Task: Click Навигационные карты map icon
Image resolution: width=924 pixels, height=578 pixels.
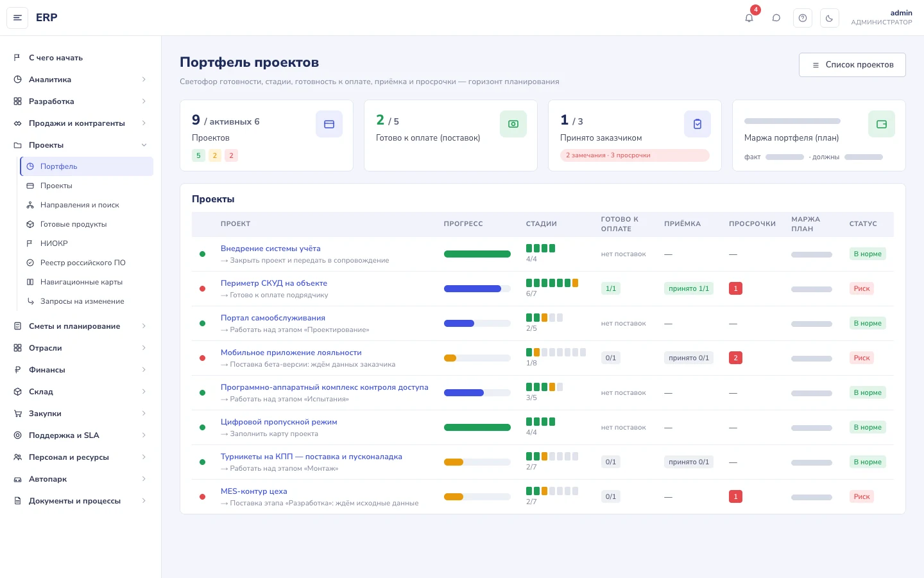Action: coord(30,282)
